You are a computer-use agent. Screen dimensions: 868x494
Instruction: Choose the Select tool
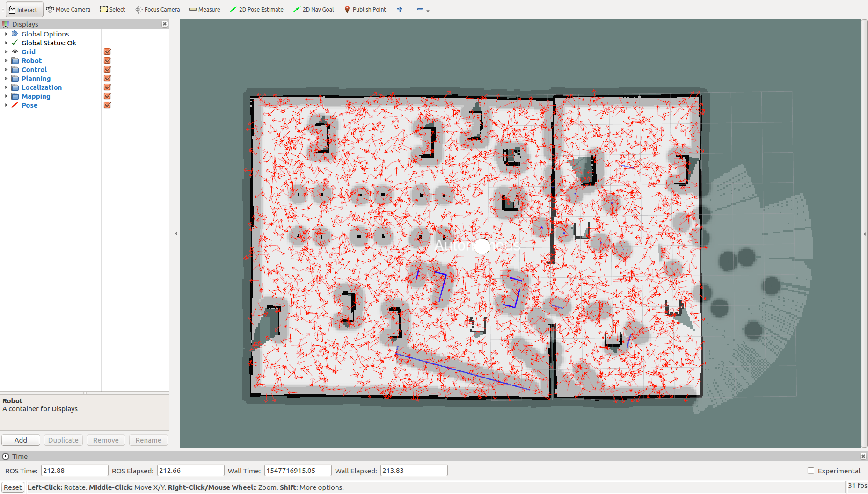(x=113, y=9)
